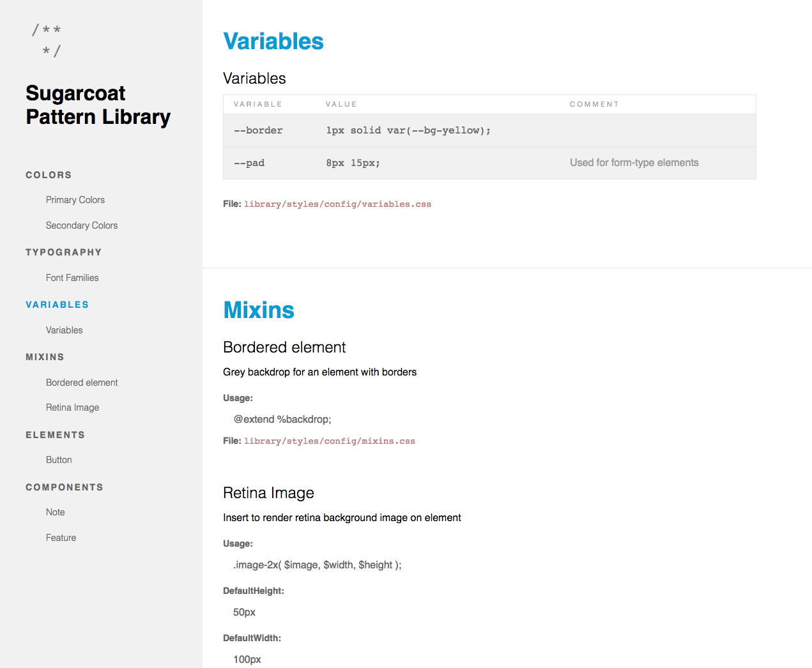
Task: Open the Sugarcoat Pattern Library title
Action: tap(98, 105)
